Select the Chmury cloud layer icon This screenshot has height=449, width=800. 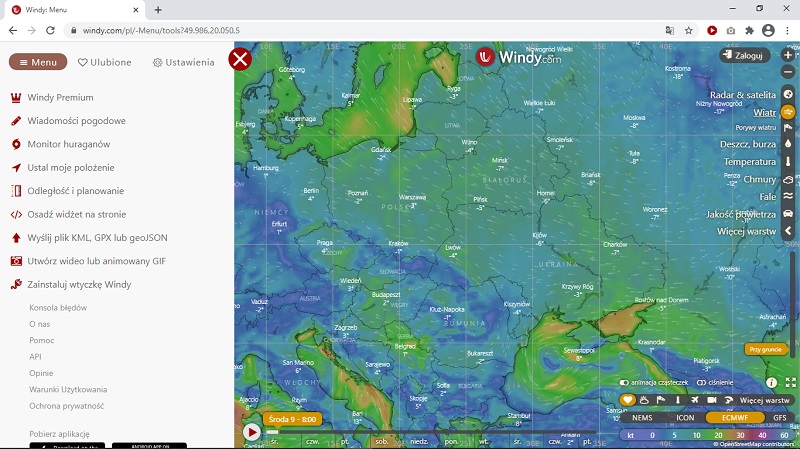(788, 179)
